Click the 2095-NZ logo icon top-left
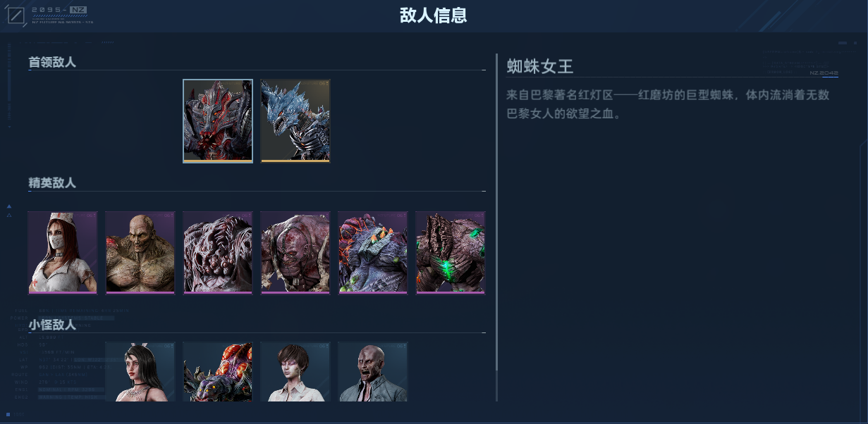 click(x=16, y=15)
